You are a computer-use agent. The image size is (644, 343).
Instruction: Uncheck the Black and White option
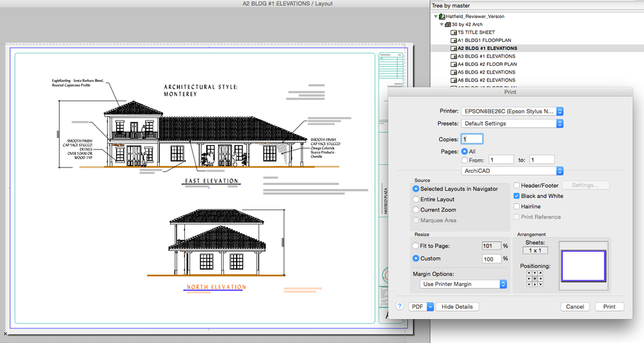516,196
